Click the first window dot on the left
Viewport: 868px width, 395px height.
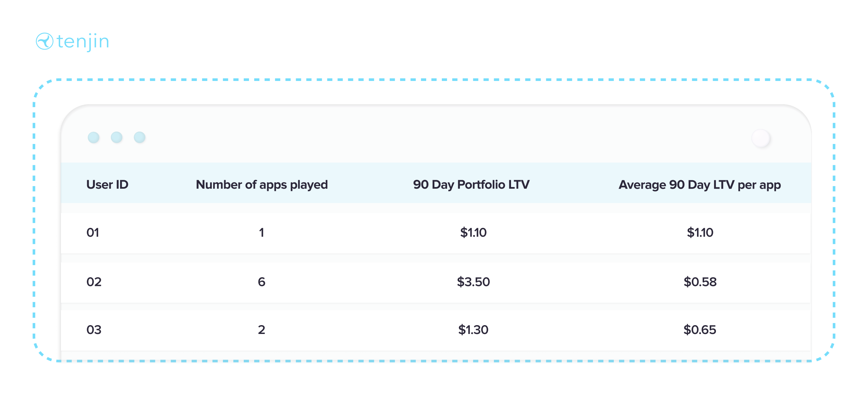(93, 137)
